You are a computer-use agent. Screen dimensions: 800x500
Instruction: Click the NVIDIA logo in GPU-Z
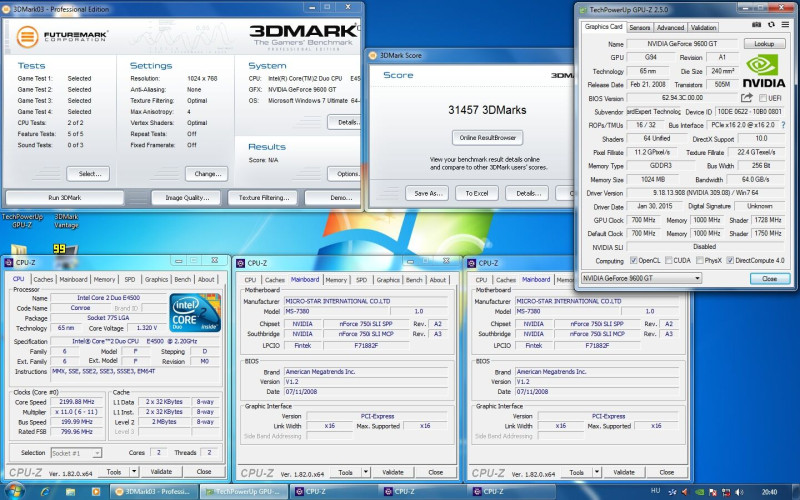pos(764,71)
